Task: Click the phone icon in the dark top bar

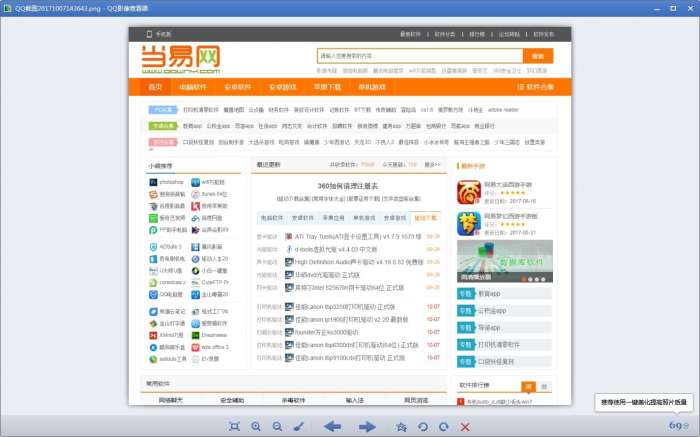Action: [x=149, y=34]
